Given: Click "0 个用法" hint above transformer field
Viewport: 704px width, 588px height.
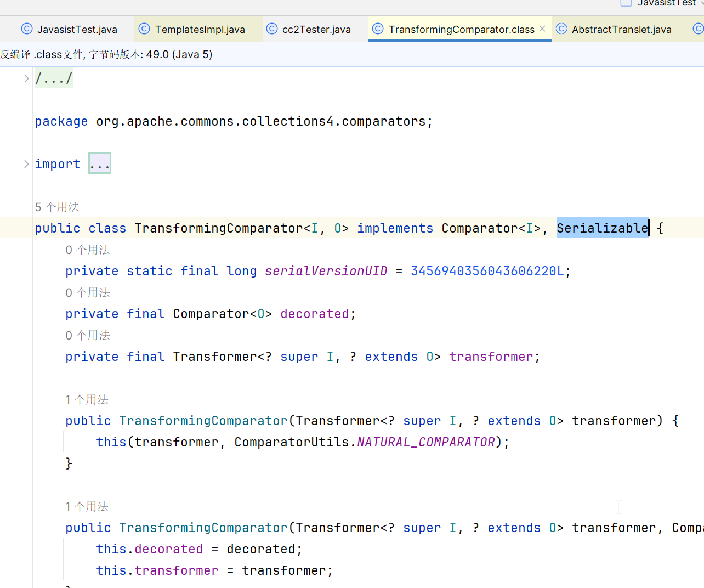Looking at the screenshot, I should 88,336.
